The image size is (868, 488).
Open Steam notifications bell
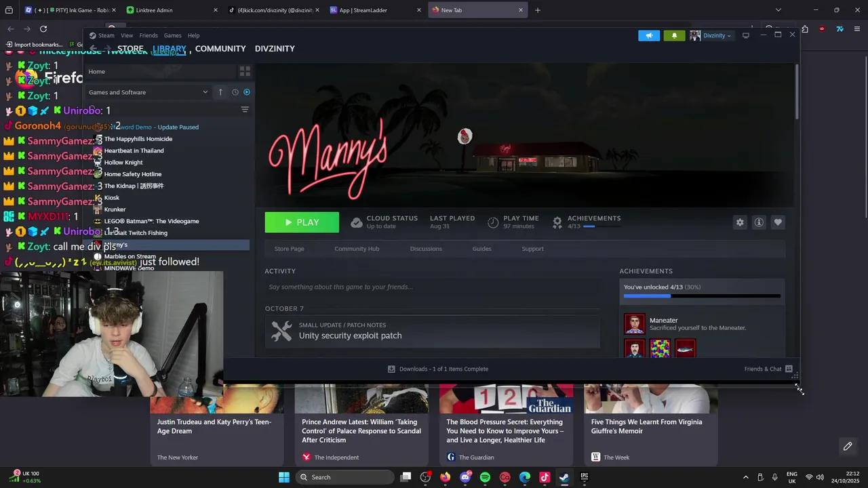(x=674, y=35)
